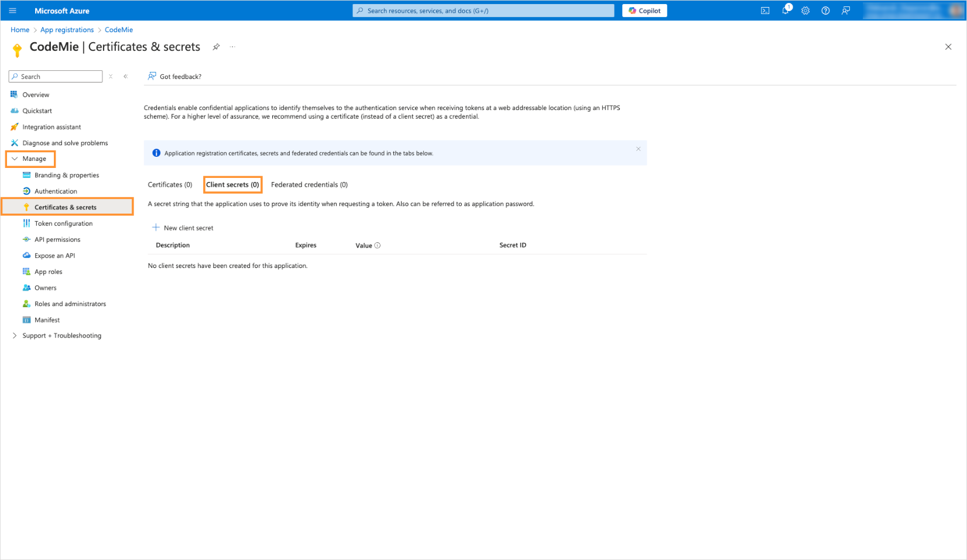
Task: Click New client secret
Action: coord(183,228)
